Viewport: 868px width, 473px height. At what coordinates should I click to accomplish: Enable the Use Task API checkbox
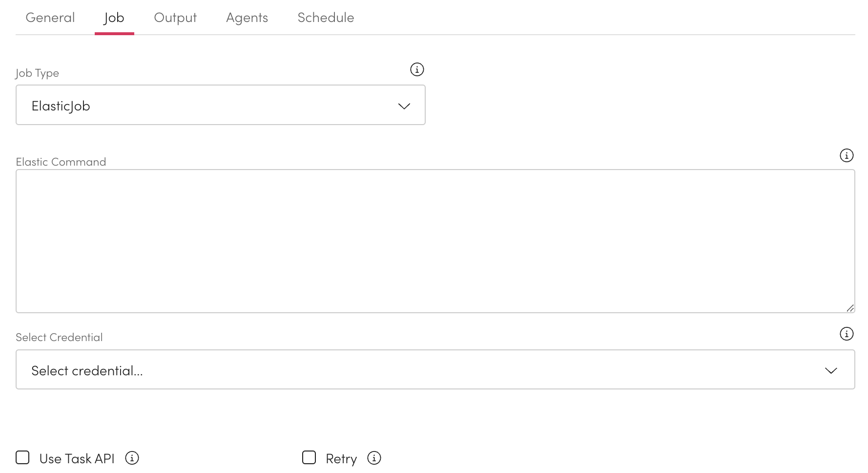tap(22, 457)
